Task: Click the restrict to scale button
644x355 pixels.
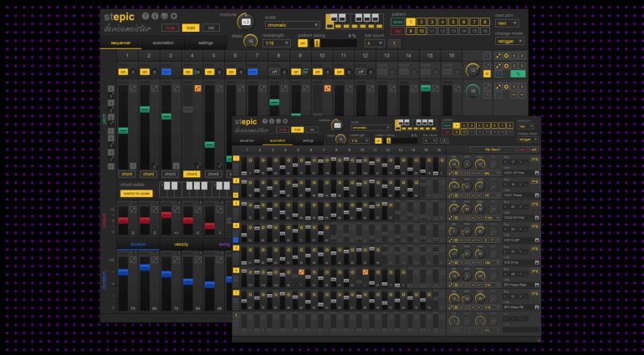Action: (136, 193)
